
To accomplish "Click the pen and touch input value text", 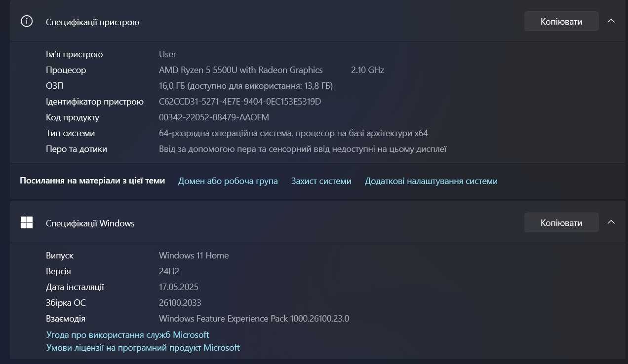I will point(303,149).
